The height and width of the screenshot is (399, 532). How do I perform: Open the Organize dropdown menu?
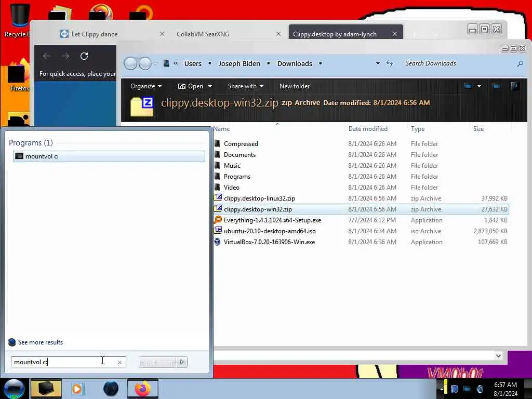click(146, 86)
